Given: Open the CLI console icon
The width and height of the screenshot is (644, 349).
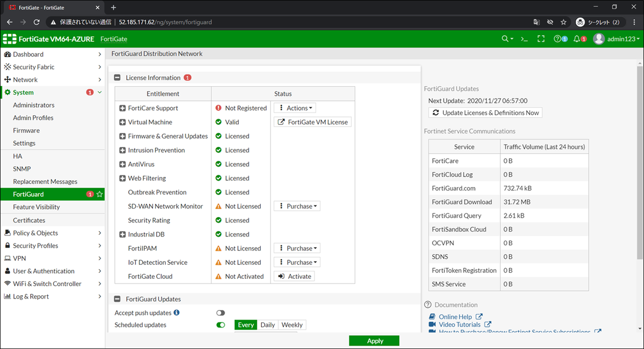Looking at the screenshot, I should [525, 39].
